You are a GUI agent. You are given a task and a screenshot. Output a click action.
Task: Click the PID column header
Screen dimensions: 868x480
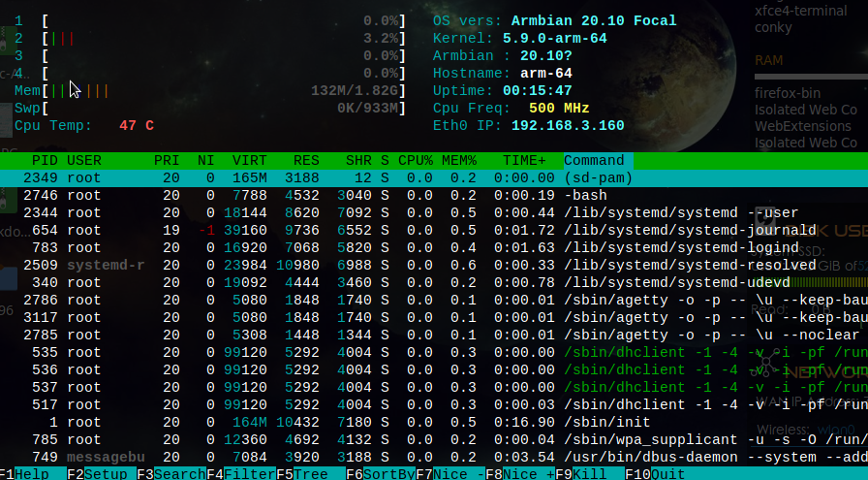45,160
